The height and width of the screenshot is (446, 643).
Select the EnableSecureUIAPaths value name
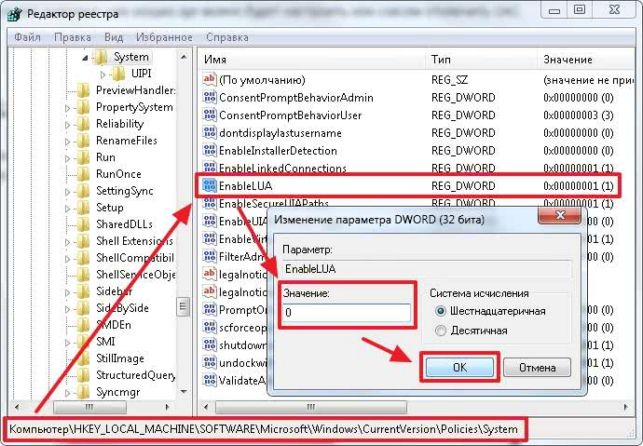(274, 203)
